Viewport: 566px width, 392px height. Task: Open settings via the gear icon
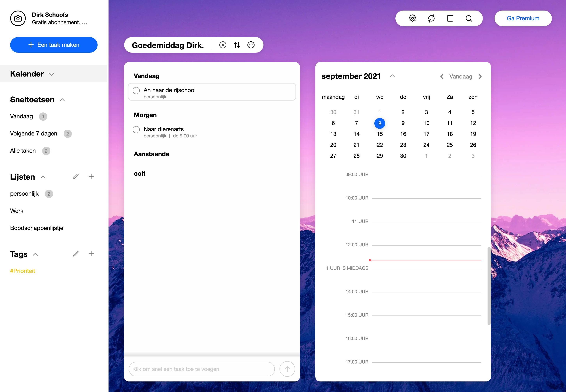pyautogui.click(x=412, y=18)
